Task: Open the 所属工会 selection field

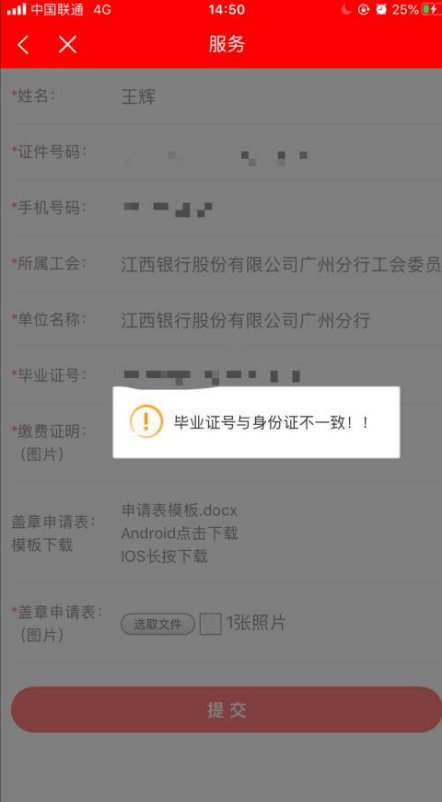Action: [221, 264]
